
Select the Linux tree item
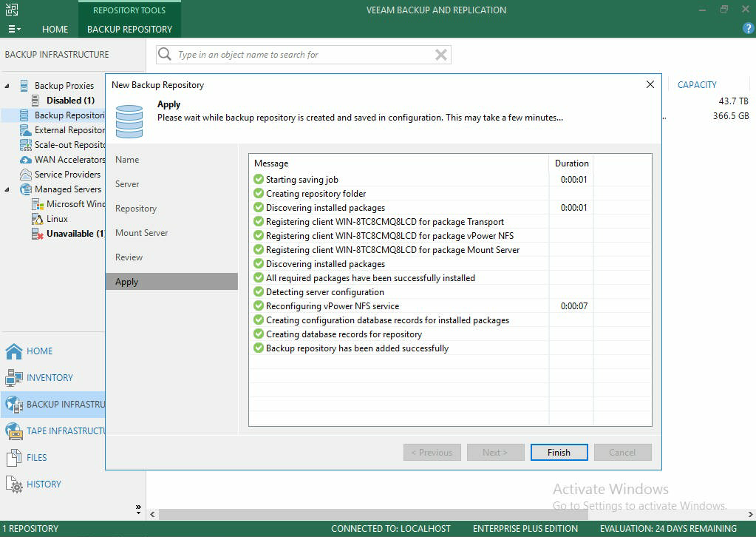pyautogui.click(x=57, y=219)
